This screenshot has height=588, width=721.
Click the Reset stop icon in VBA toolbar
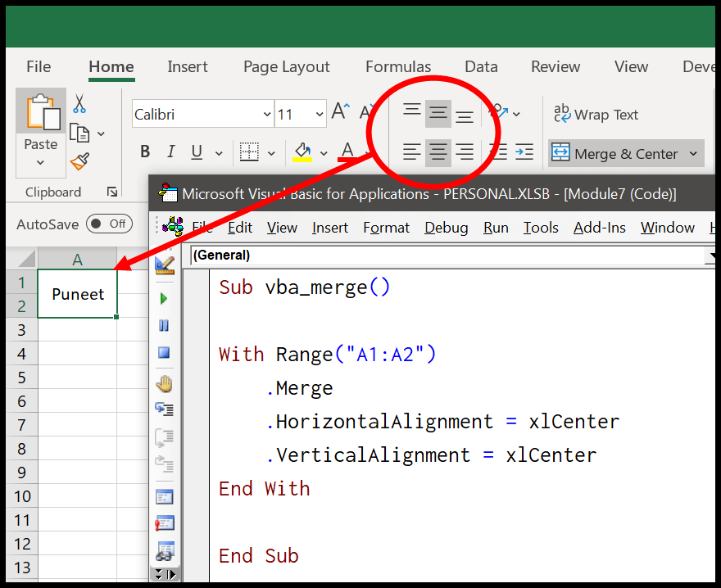tap(164, 353)
